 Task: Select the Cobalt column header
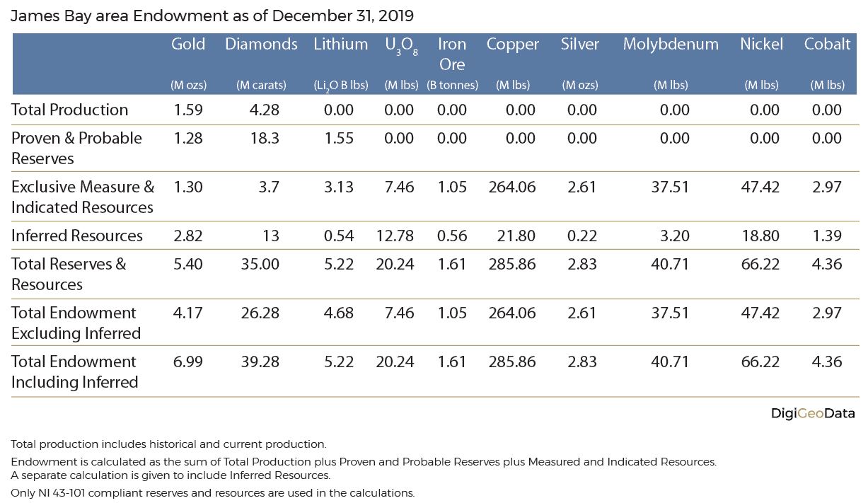coord(827,45)
